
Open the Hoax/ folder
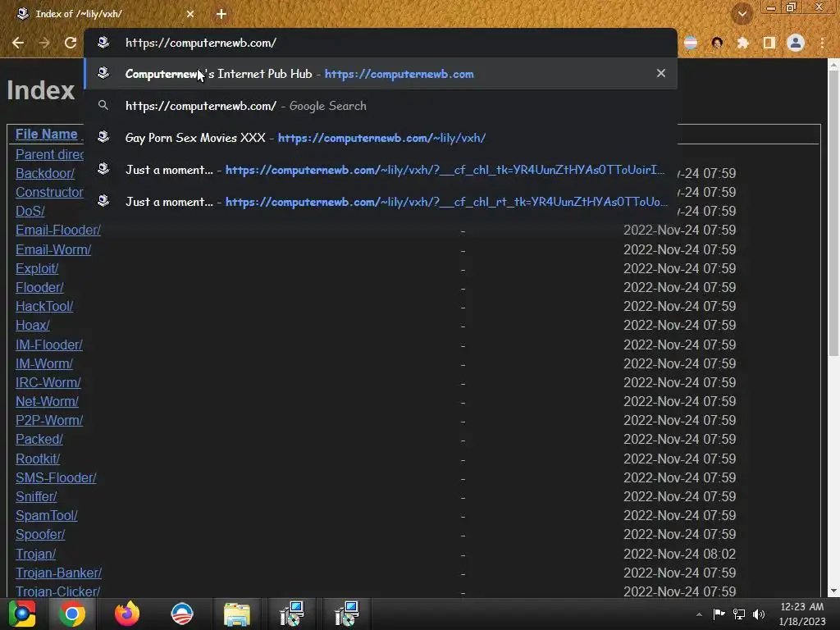point(33,325)
